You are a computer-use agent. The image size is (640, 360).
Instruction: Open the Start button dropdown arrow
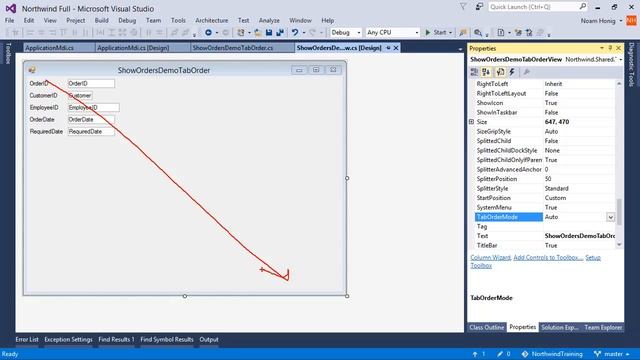coord(451,33)
